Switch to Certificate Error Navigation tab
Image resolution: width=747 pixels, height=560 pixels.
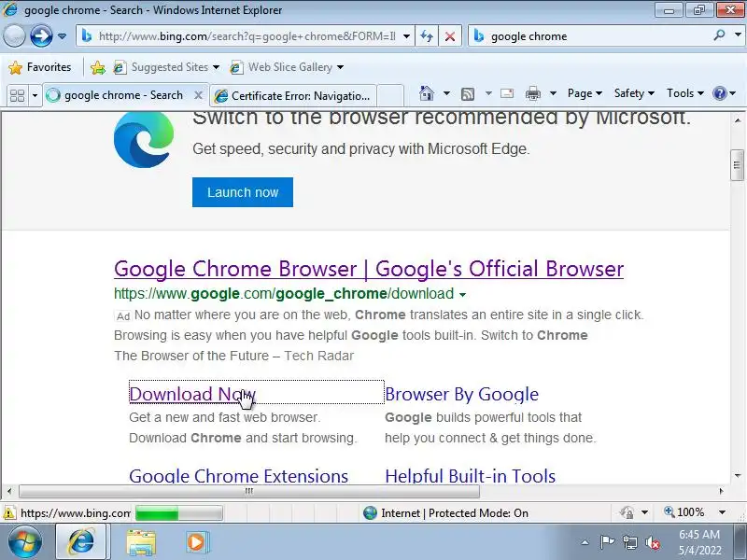pos(293,96)
